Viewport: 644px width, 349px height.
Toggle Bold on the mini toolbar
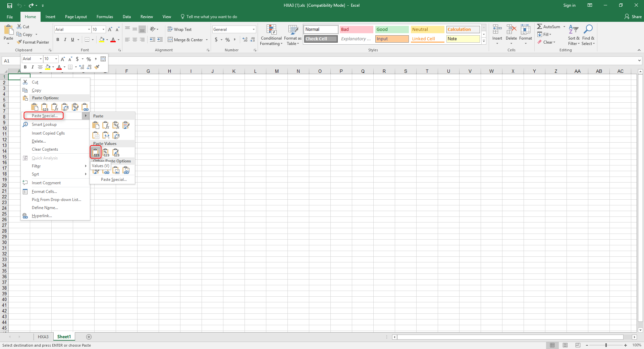pyautogui.click(x=25, y=67)
